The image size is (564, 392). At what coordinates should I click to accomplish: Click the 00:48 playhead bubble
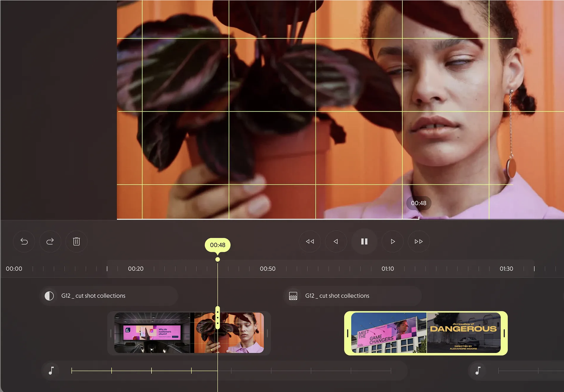(217, 245)
